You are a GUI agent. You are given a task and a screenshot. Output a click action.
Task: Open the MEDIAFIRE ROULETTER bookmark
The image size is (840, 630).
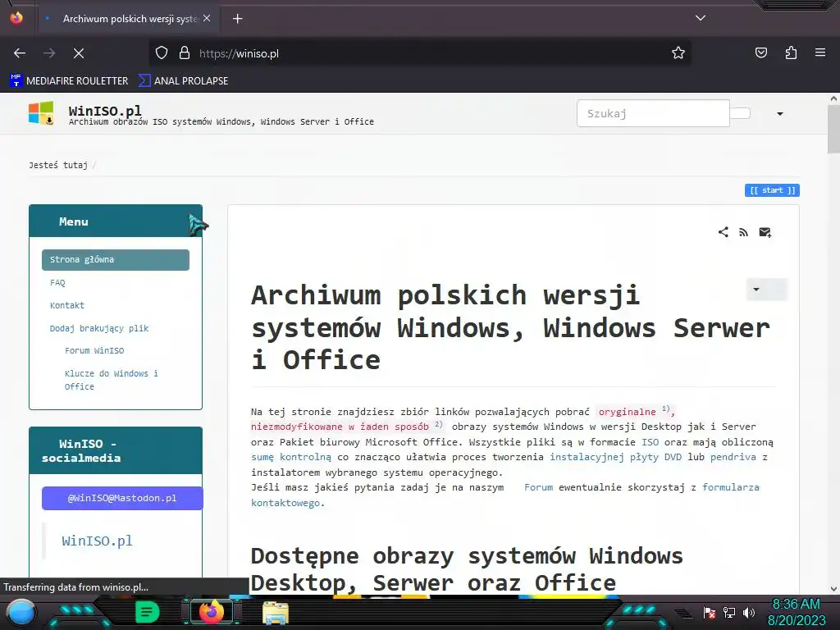[x=69, y=81]
